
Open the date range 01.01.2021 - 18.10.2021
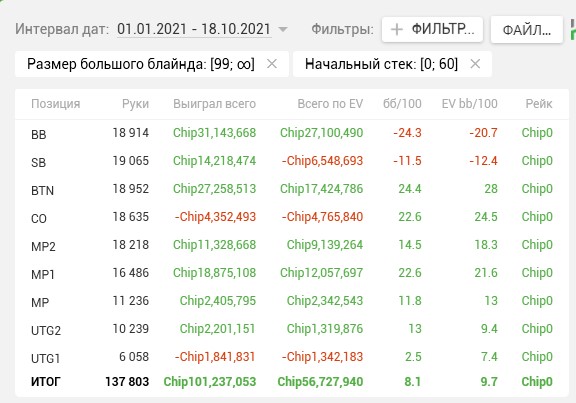(194, 29)
